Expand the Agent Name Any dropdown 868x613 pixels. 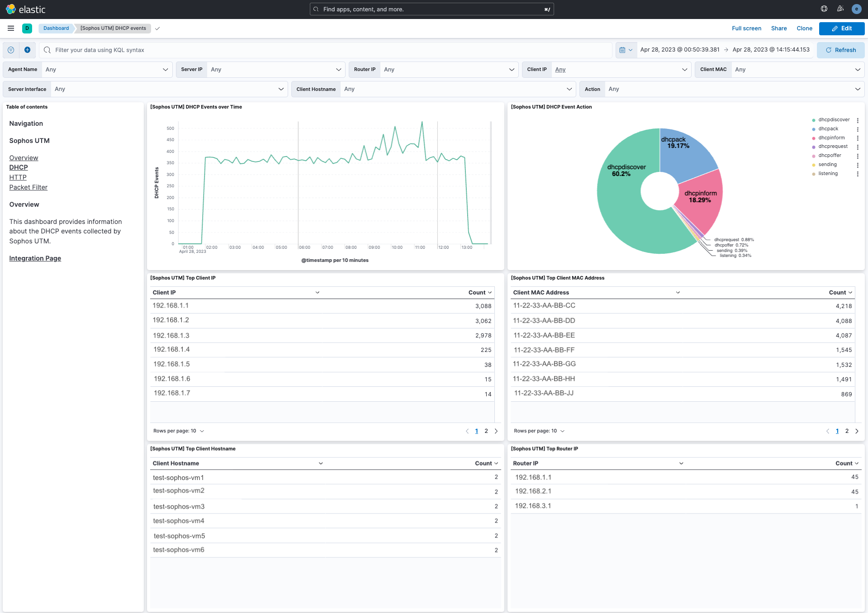pyautogui.click(x=165, y=69)
